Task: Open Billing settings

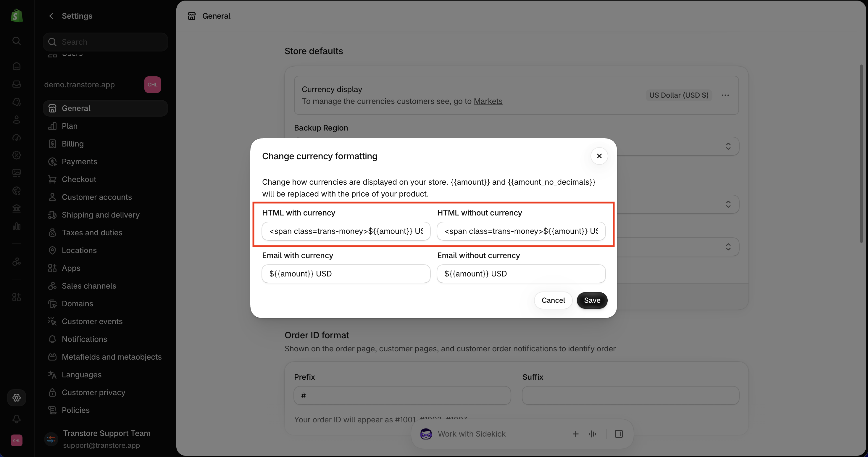Action: tap(105, 144)
